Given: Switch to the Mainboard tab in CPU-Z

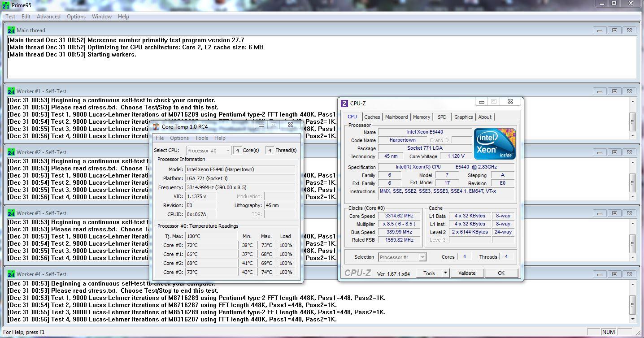Looking at the screenshot, I should tap(396, 117).
